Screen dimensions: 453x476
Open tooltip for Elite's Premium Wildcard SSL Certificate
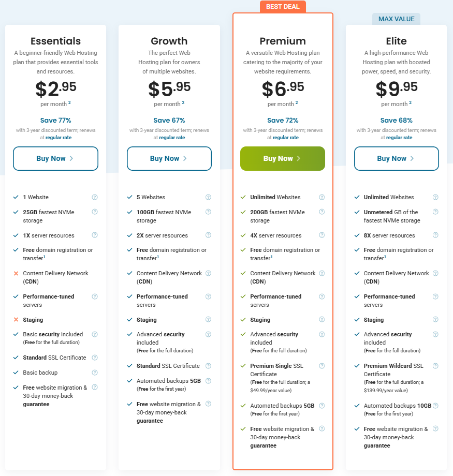point(435,366)
